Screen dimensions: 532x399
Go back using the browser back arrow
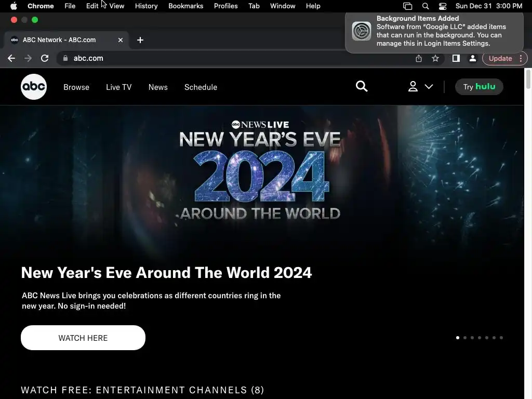click(x=11, y=58)
